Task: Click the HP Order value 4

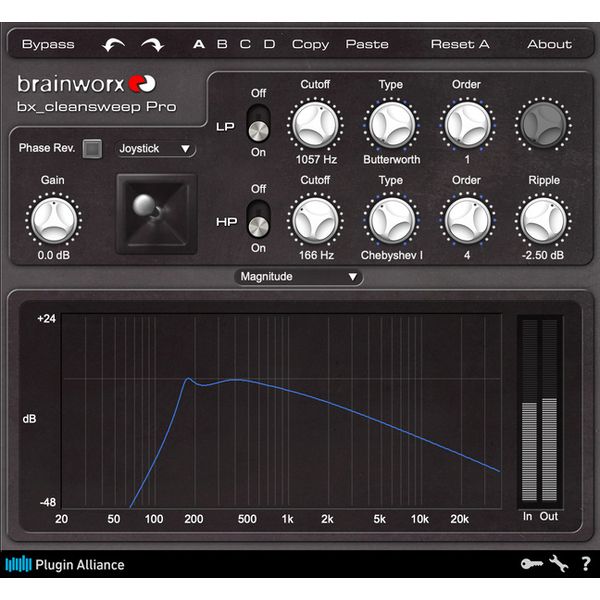Action: (x=467, y=255)
